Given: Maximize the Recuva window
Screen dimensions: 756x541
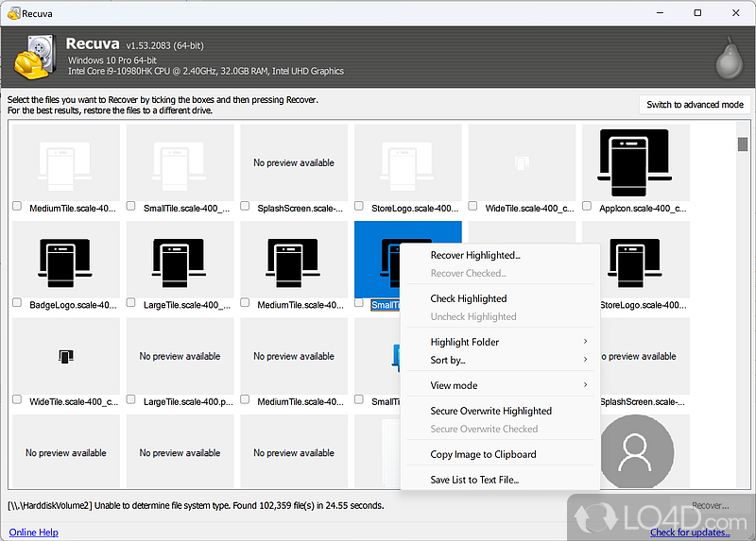Looking at the screenshot, I should 697,13.
